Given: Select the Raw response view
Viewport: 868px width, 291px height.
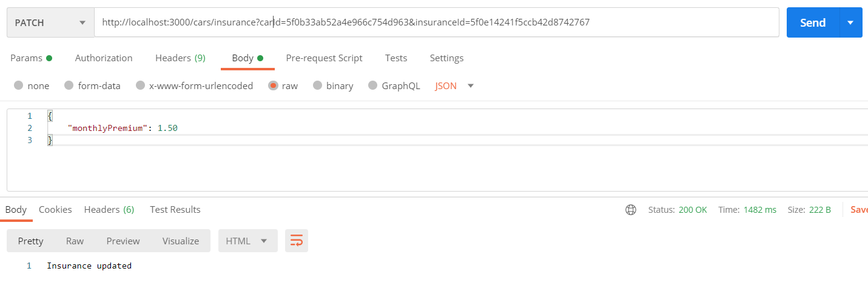Looking at the screenshot, I should pos(75,241).
